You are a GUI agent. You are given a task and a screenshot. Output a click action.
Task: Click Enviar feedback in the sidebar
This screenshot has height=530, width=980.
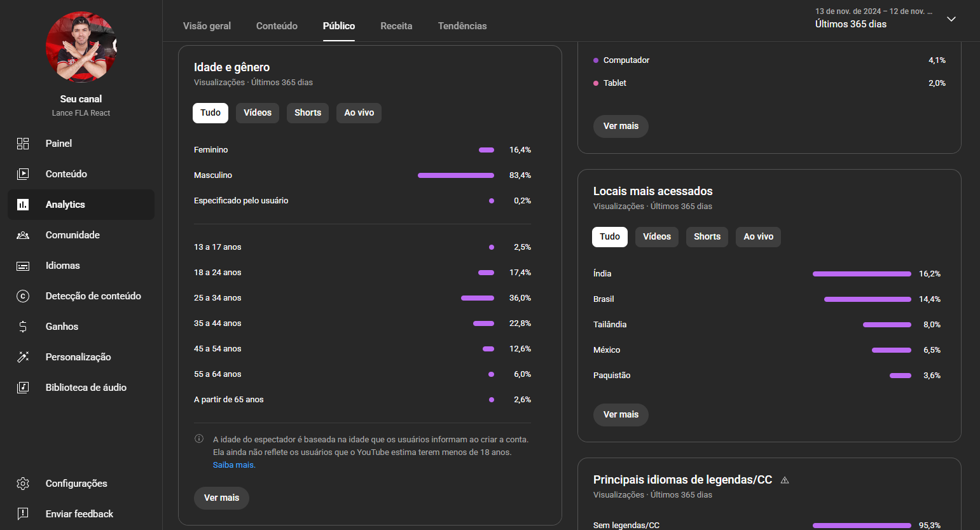pos(79,514)
